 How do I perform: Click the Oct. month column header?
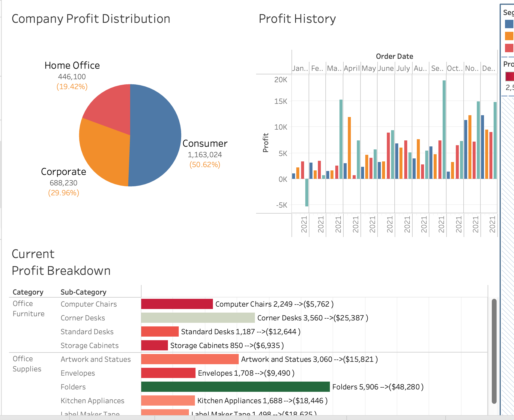coord(455,68)
